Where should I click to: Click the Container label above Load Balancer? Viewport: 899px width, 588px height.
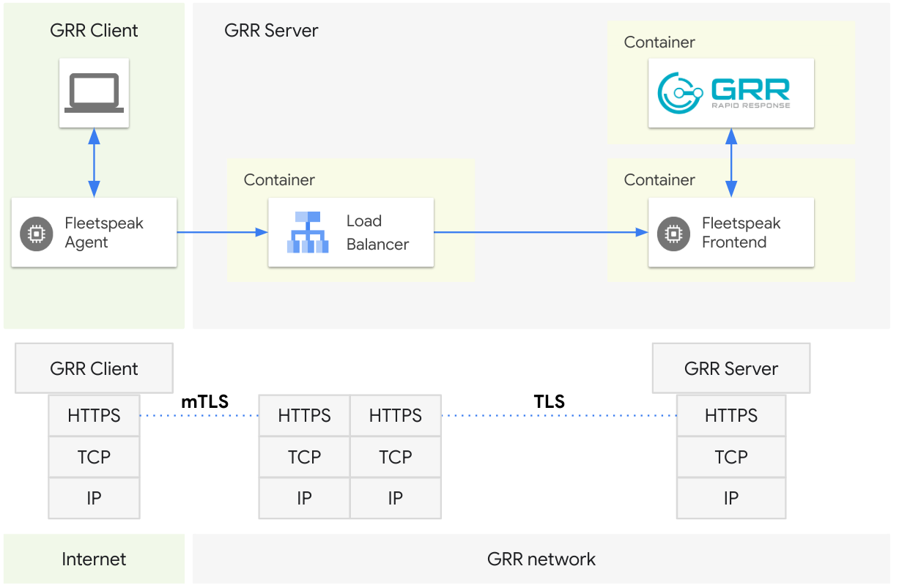pos(279,180)
